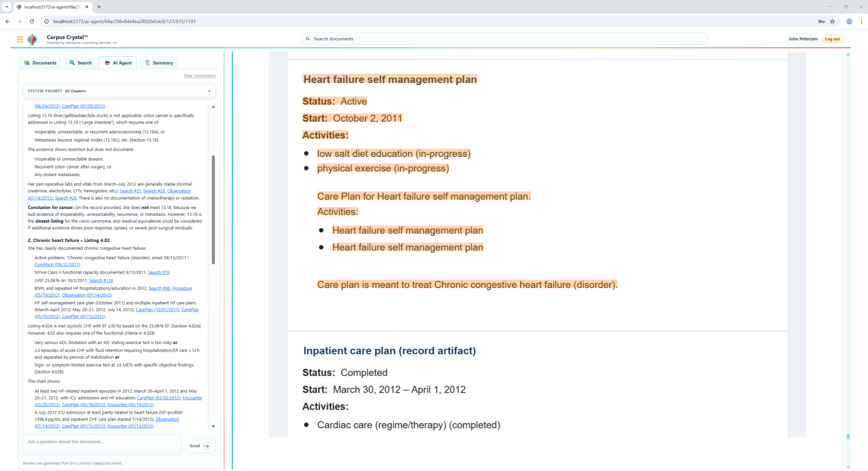Click the Send button
The height and width of the screenshot is (471, 868).
point(200,446)
